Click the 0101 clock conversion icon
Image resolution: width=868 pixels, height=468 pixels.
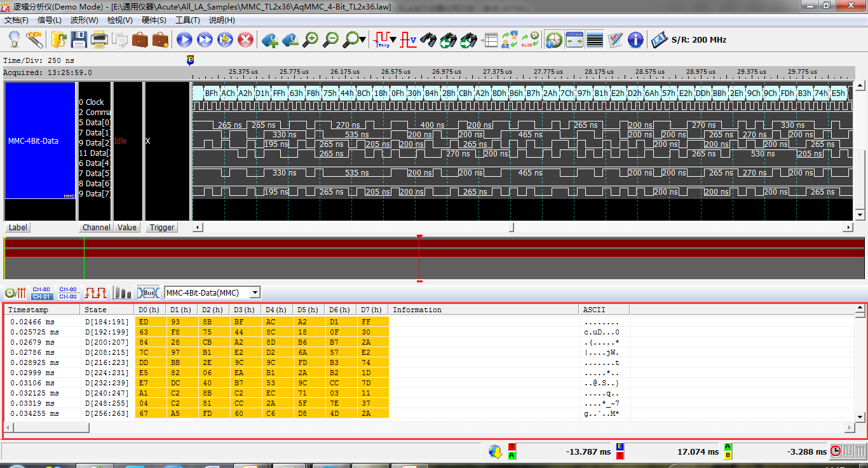[x=530, y=39]
